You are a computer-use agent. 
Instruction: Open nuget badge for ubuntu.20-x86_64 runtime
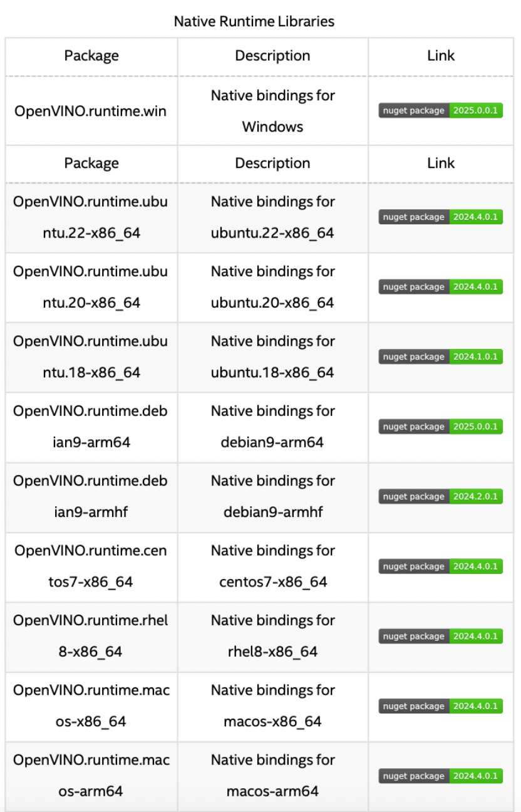(441, 287)
